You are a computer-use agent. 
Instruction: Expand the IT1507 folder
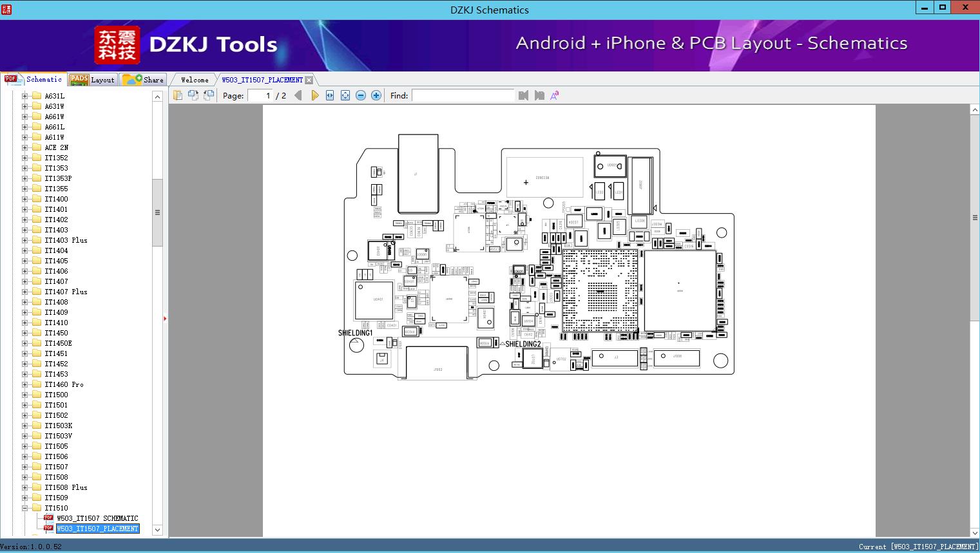(24, 467)
